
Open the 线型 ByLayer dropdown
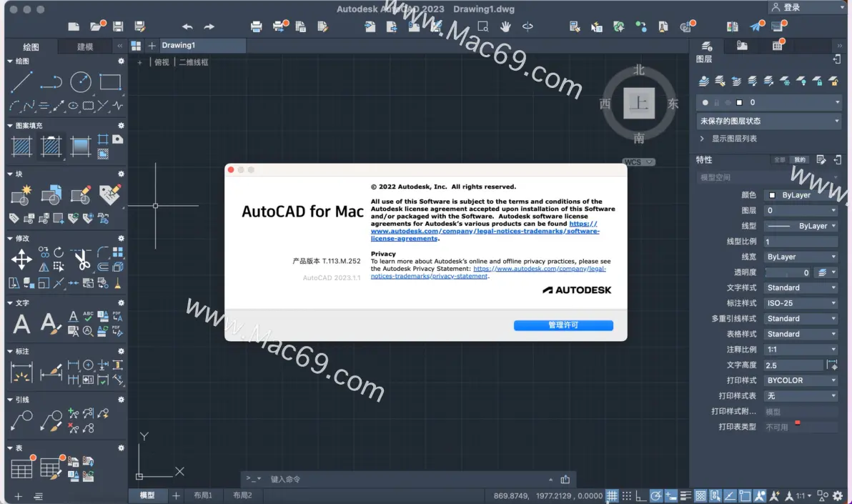pos(801,226)
